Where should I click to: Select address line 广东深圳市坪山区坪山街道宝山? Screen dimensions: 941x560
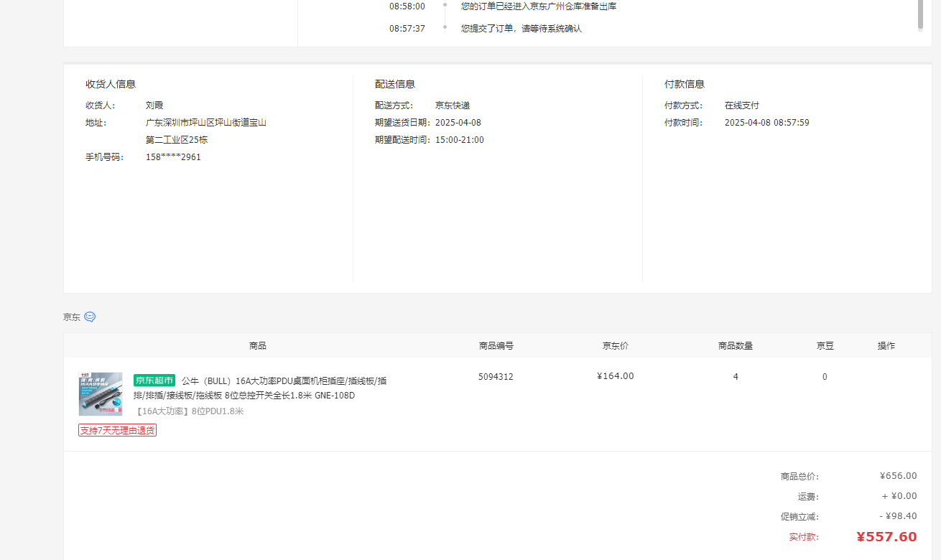click(x=206, y=122)
